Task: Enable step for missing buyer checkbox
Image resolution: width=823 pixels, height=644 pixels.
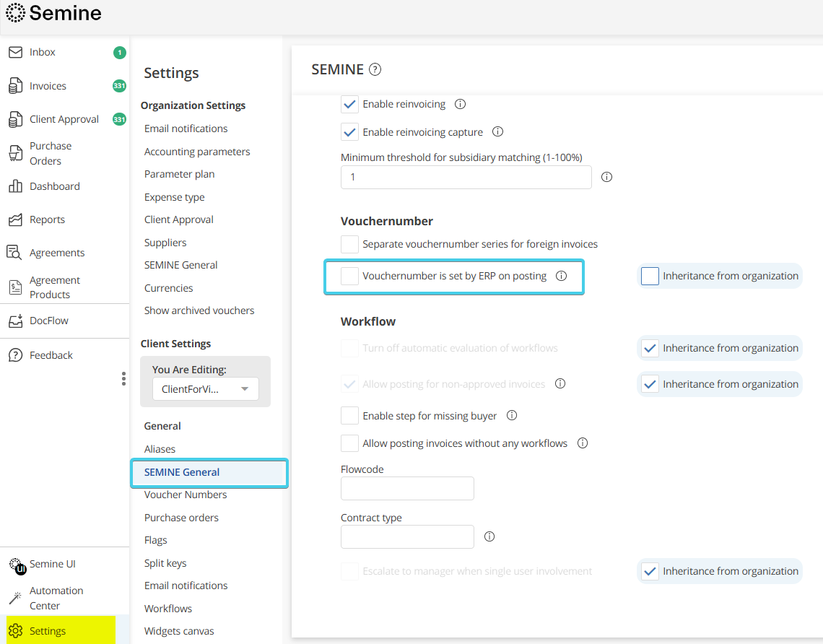Action: point(350,416)
